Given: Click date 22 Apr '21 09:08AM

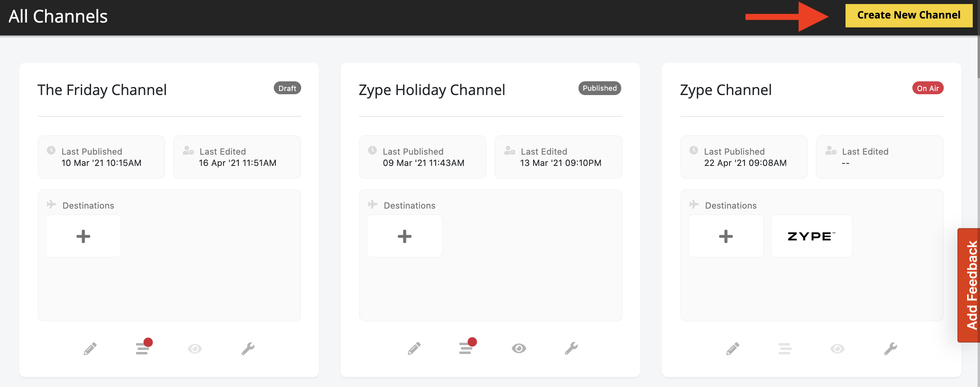Looking at the screenshot, I should 745,163.
